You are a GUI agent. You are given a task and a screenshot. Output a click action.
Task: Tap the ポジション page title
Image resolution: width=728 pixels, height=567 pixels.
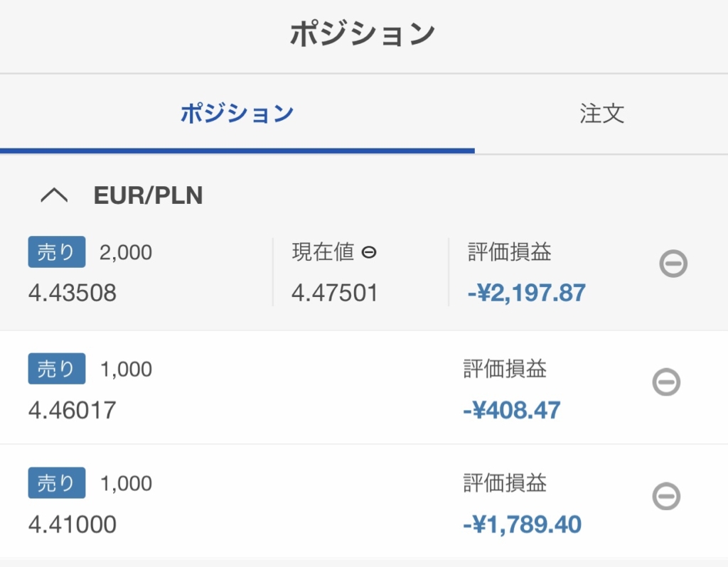tap(363, 33)
